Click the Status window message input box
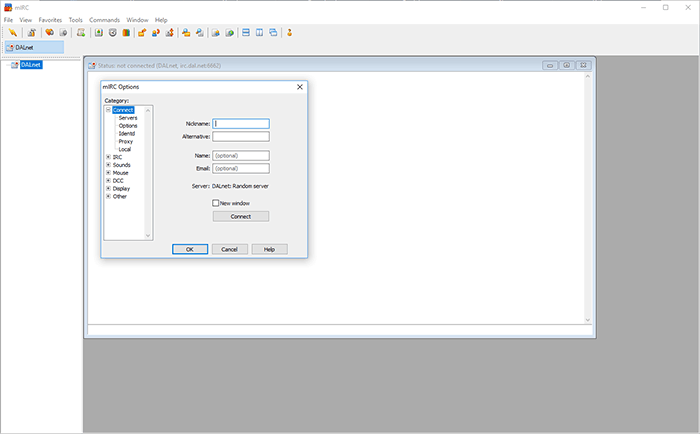The width and height of the screenshot is (700, 434). coord(340,330)
